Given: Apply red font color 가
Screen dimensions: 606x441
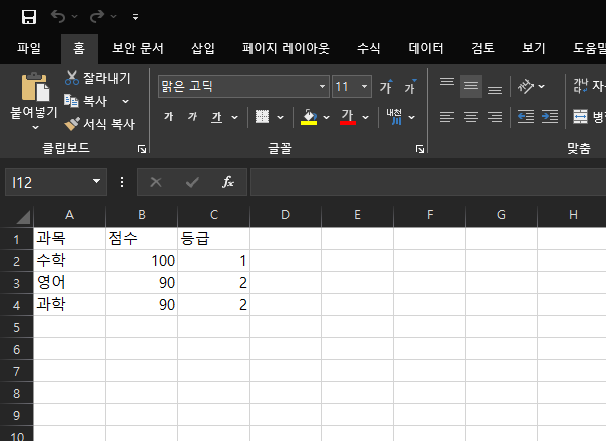Looking at the screenshot, I should (347, 117).
